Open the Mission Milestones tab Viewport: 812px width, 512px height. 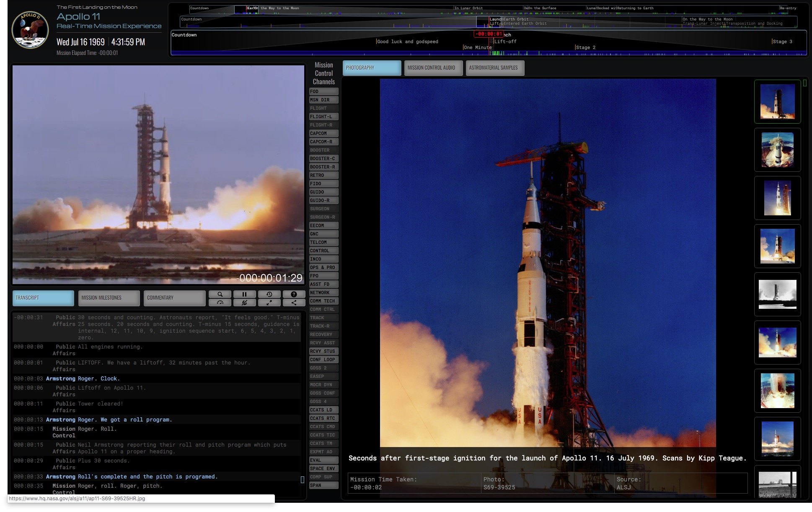click(x=109, y=298)
